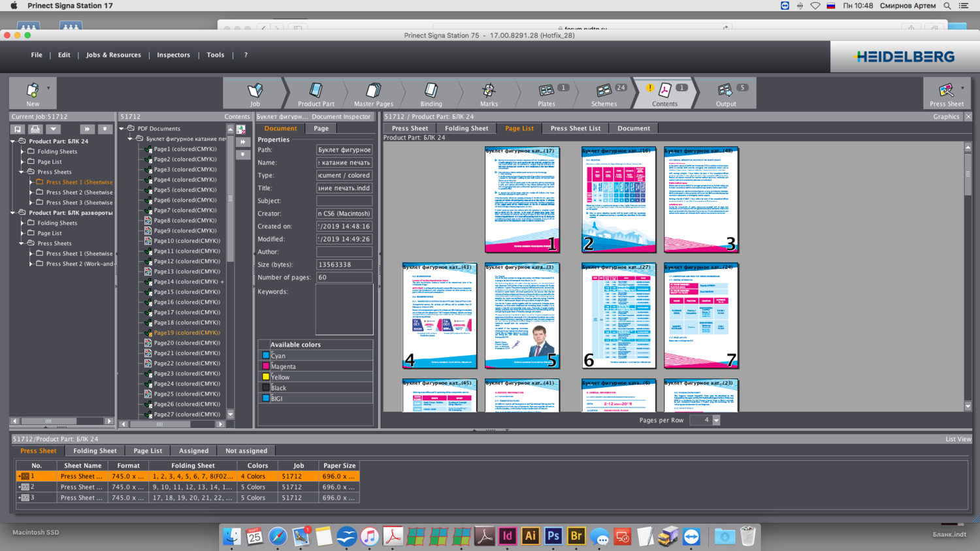Collapse the Product Part: БЛК 24 tree node
This screenshot has width=980, height=551.
coord(13,141)
